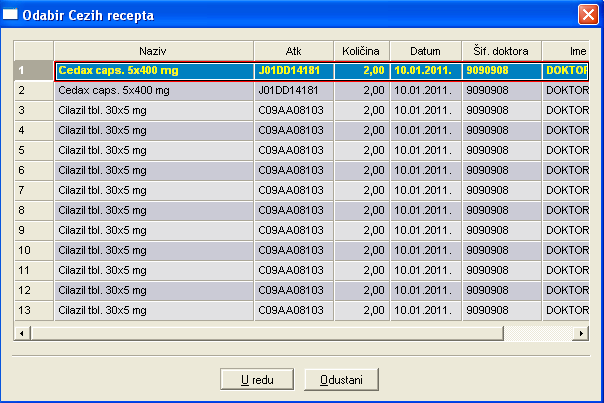Viewport: 604px width, 403px height.
Task: Click the window icon in the title bar
Action: coord(11,14)
